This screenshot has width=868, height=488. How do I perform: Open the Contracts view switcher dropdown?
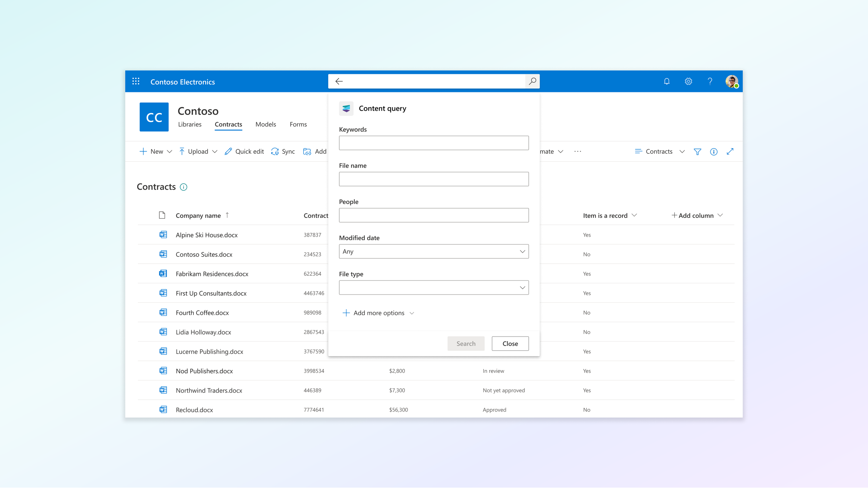[660, 152]
